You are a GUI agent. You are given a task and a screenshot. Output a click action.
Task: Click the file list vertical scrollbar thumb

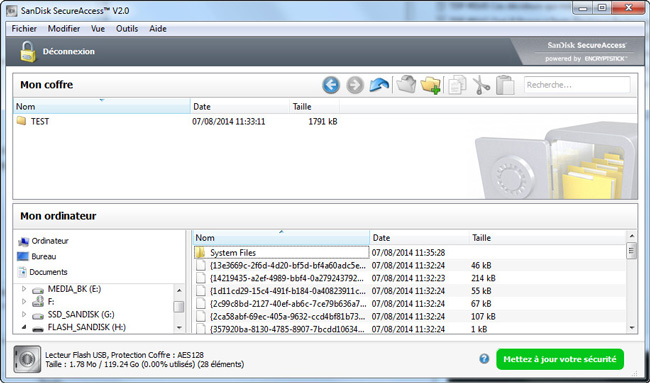pos(631,250)
